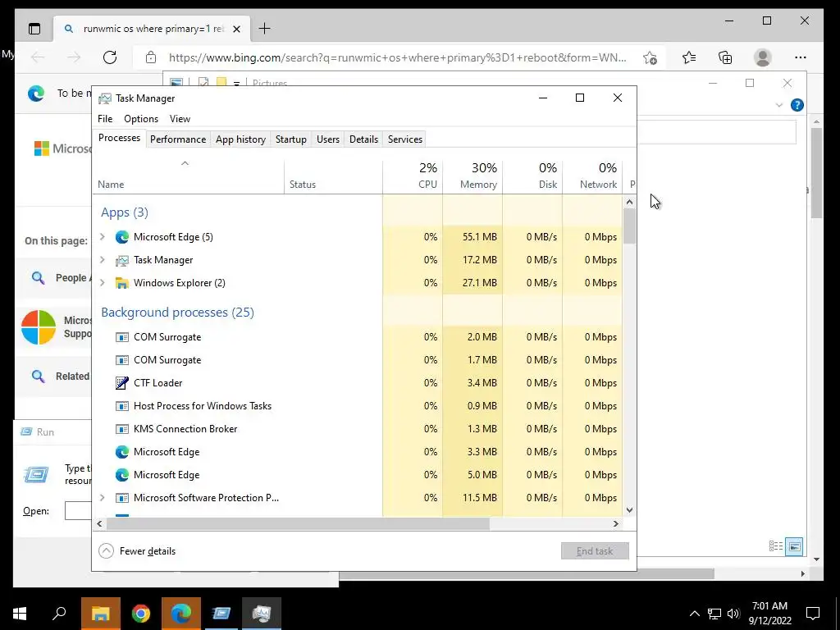Expand Microsoft Software Protection process entry
The height and width of the screenshot is (630, 840).
103,498
